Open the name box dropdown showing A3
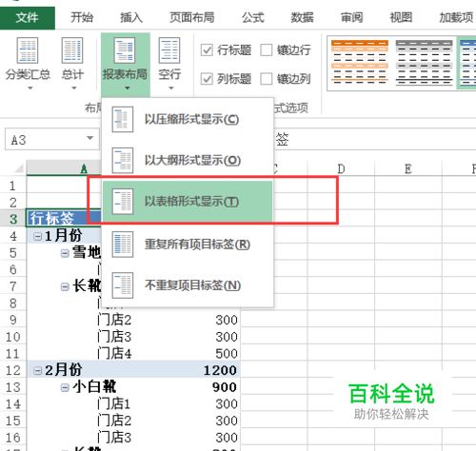Viewport: 476px width, 451px height. [x=90, y=138]
